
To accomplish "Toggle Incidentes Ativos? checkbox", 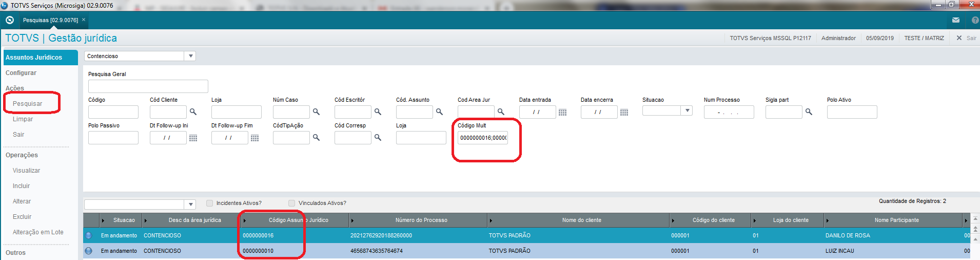I will pos(209,203).
